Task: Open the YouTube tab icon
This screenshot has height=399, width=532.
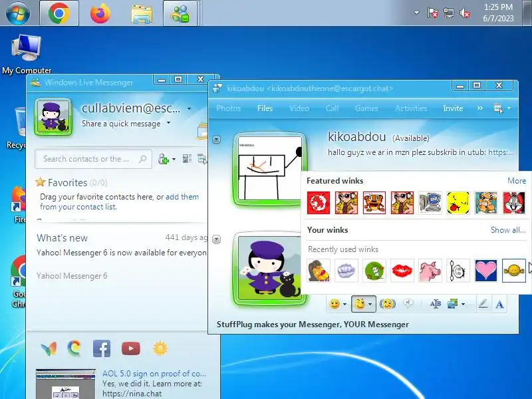Action: click(130, 348)
